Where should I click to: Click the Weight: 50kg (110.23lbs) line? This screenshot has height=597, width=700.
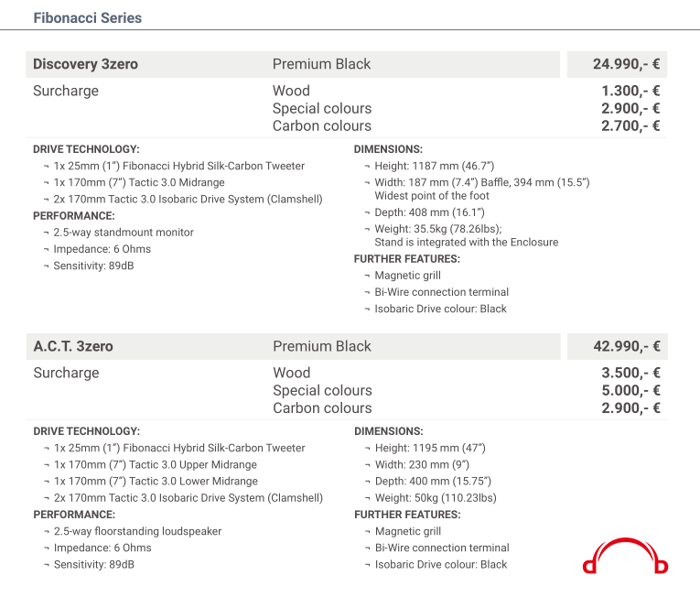(436, 498)
